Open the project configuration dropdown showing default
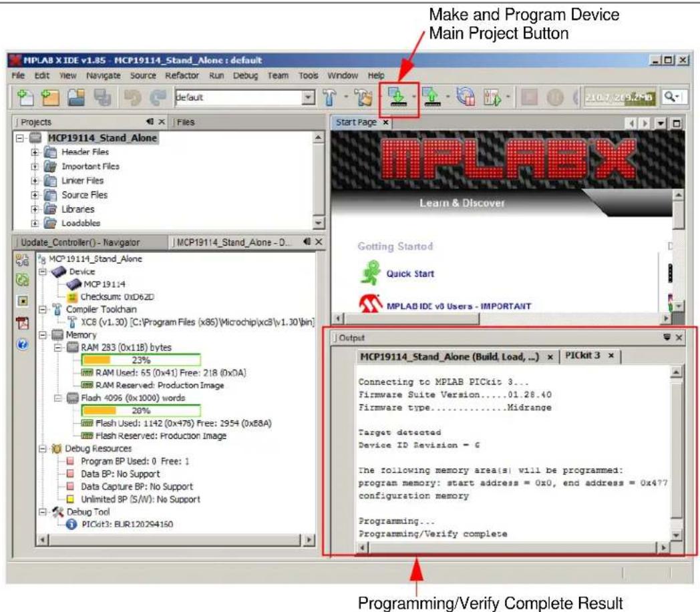 pos(308,97)
